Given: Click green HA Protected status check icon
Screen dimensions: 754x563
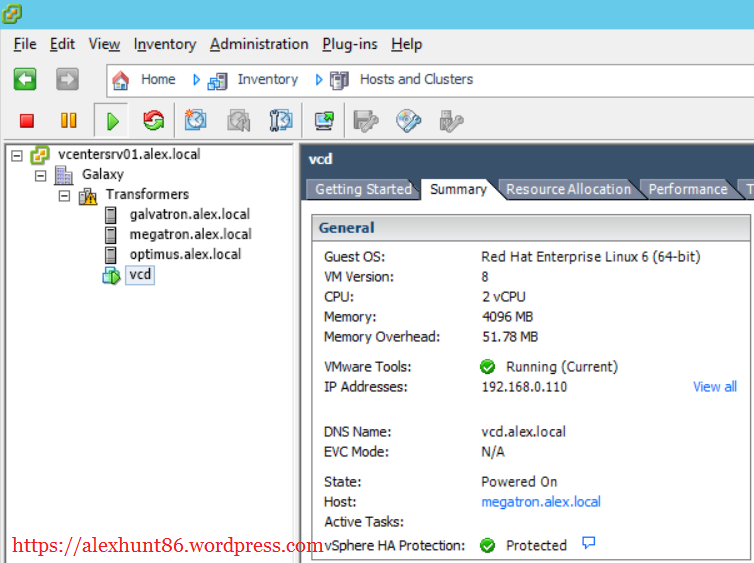Looking at the screenshot, I should coord(488,546).
